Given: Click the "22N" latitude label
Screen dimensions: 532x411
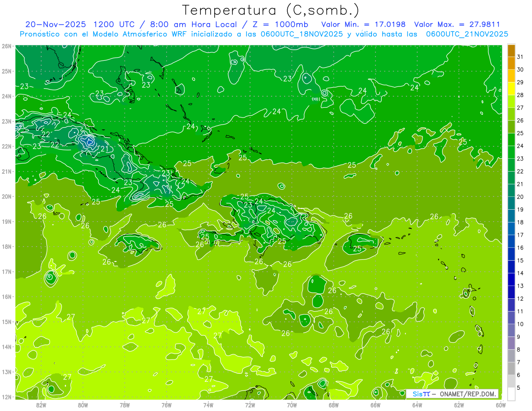Looking at the screenshot, I should [7, 146].
